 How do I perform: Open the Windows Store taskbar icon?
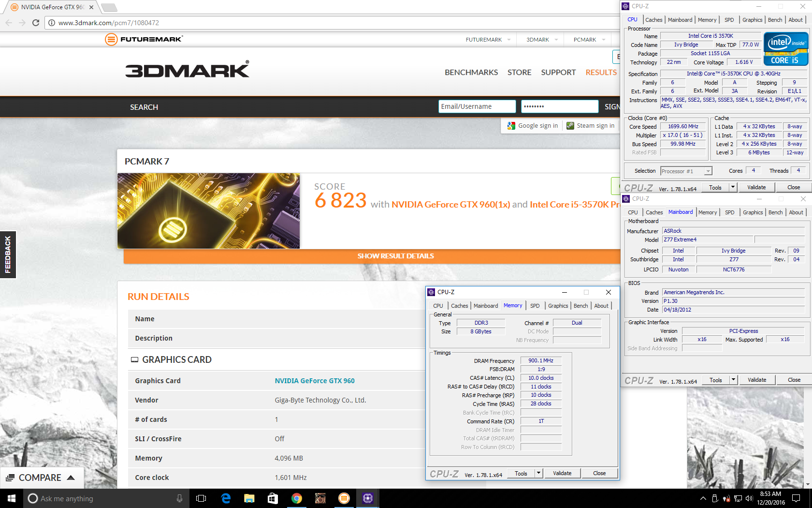tap(273, 498)
